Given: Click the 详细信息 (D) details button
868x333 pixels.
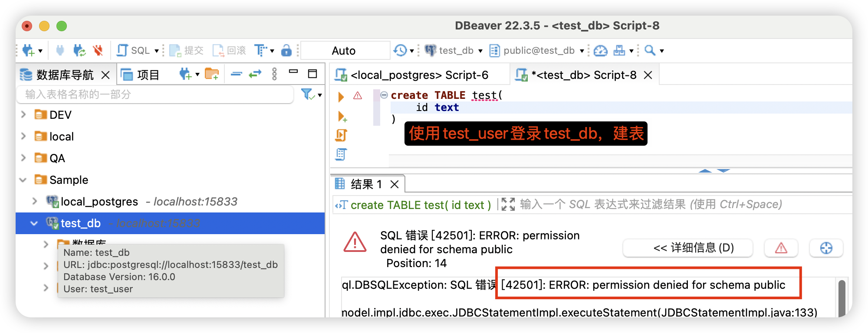Looking at the screenshot, I should click(x=688, y=248).
